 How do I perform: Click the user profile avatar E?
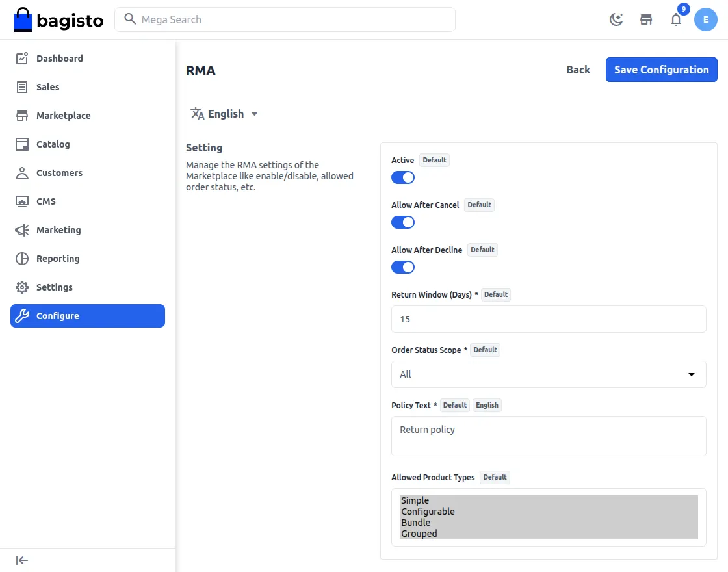click(705, 19)
